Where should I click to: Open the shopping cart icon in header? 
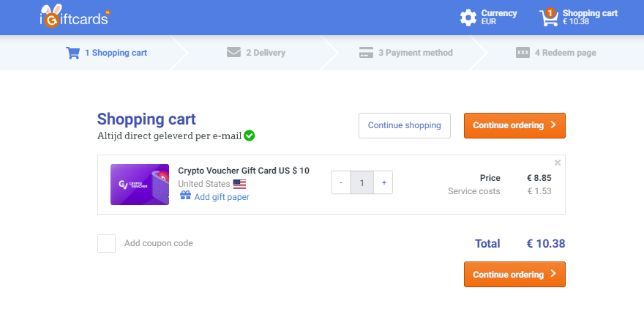[549, 18]
